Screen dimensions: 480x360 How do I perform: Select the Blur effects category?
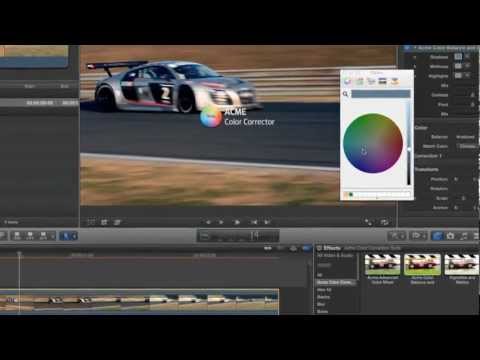[321, 304]
